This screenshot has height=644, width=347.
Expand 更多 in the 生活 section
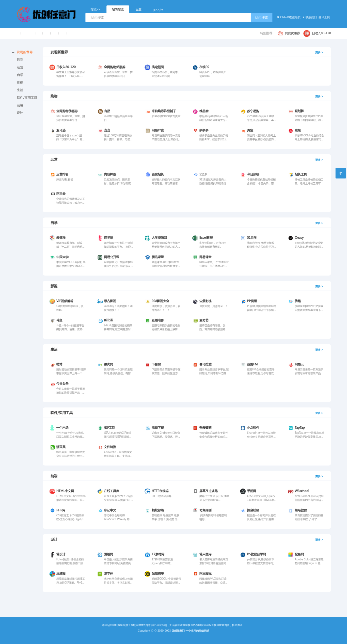(319, 350)
